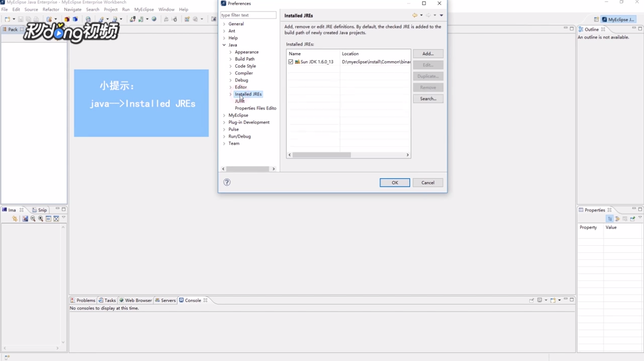Maximize the Outline panel
Image resolution: width=644 pixels, height=361 pixels.
tap(640, 29)
